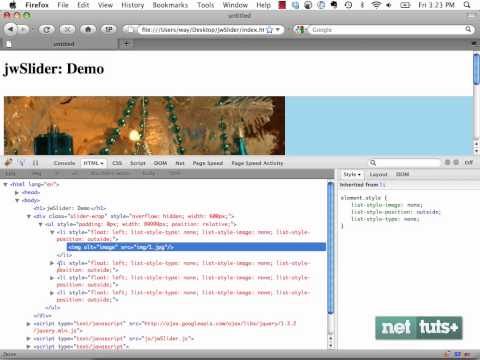Expand the jwSlider.js script node

tap(29, 339)
